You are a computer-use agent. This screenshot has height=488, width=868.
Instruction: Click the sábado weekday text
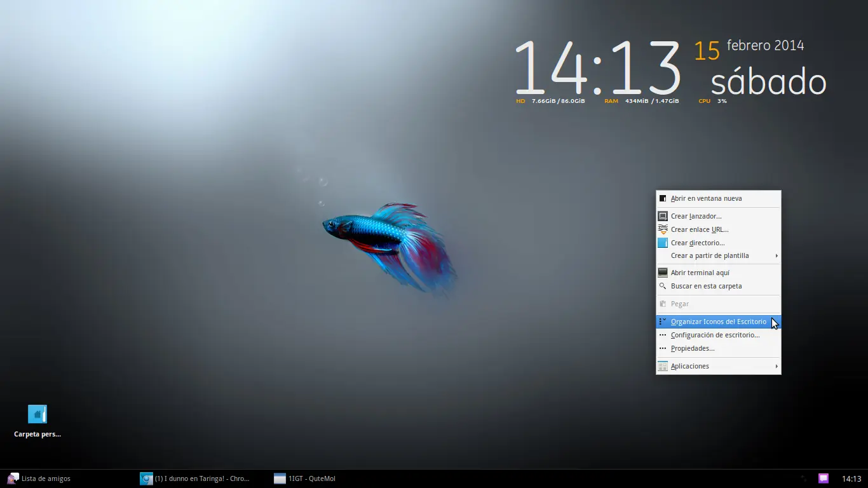(x=768, y=82)
